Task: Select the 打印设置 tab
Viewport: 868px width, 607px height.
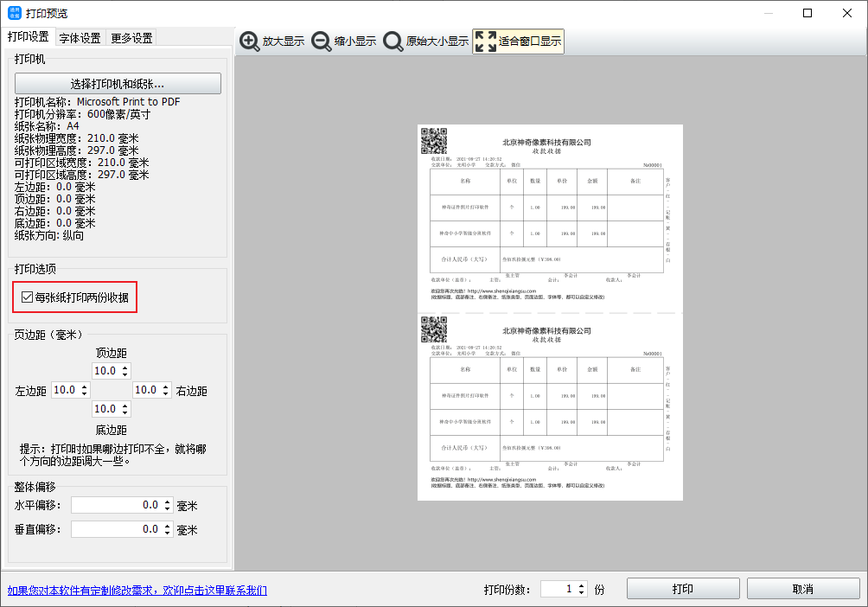Action: pyautogui.click(x=28, y=37)
